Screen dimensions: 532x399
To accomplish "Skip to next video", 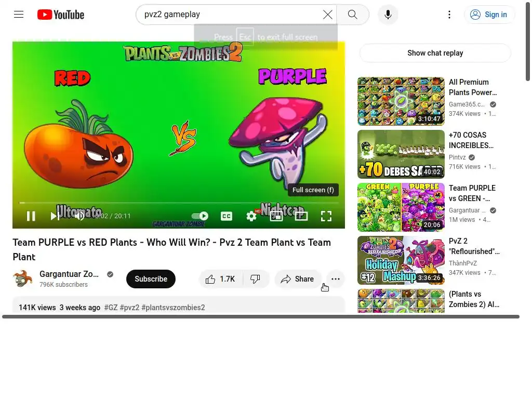I will coord(55,216).
